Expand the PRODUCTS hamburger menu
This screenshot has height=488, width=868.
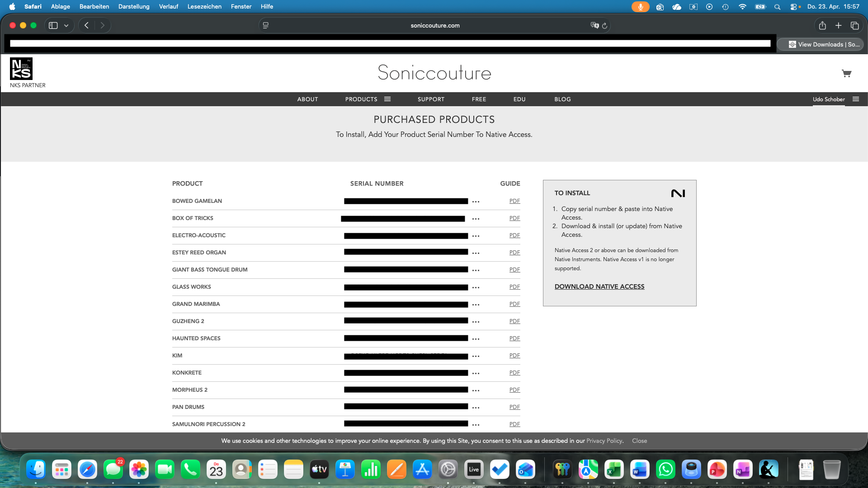click(387, 99)
